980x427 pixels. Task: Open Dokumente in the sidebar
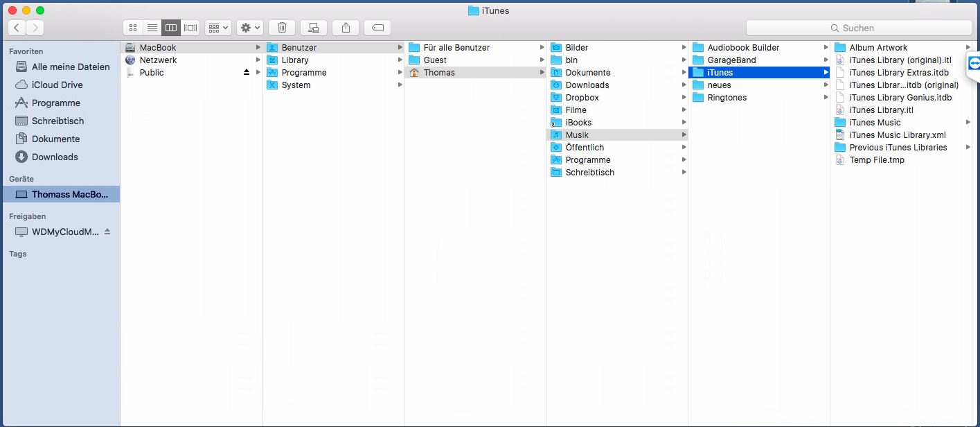click(x=60, y=139)
